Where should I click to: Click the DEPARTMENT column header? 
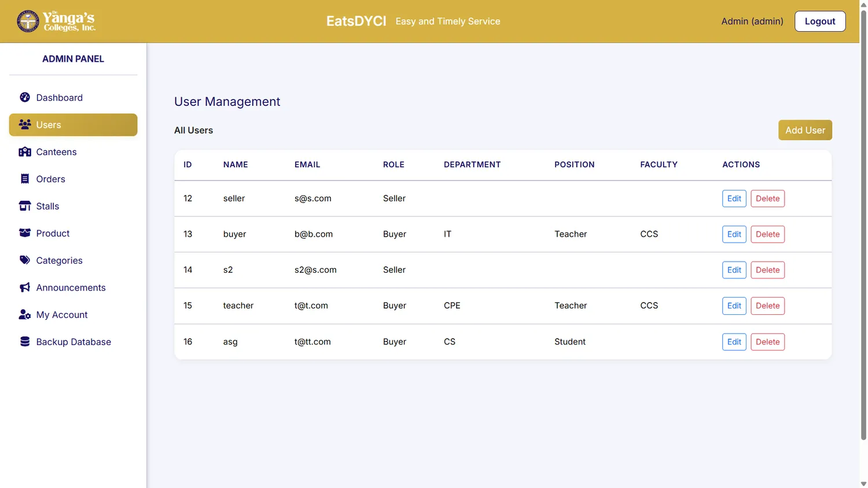pos(472,164)
